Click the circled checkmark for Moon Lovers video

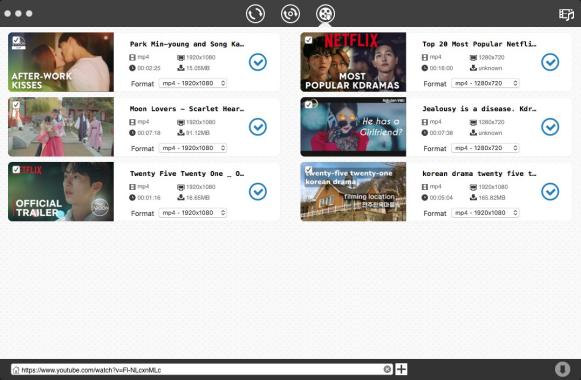pyautogui.click(x=258, y=127)
